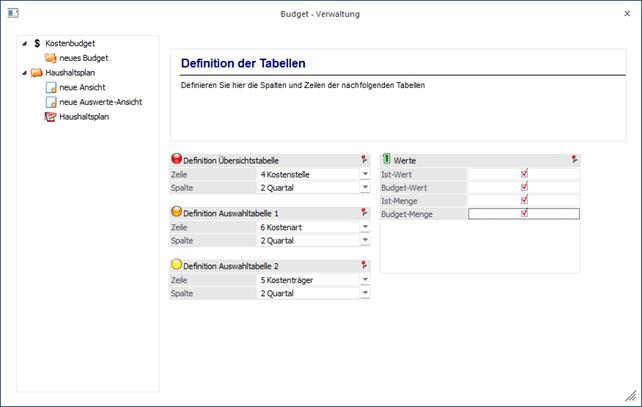Image resolution: width=642 pixels, height=407 pixels.
Task: Click the pin icon on Definition Übersichtstabelle
Action: pyautogui.click(x=364, y=159)
